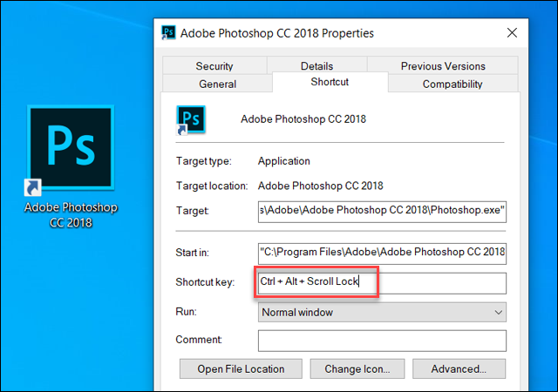Viewport: 558px width, 392px height.
Task: Click the Open File Location button
Action: (241, 368)
